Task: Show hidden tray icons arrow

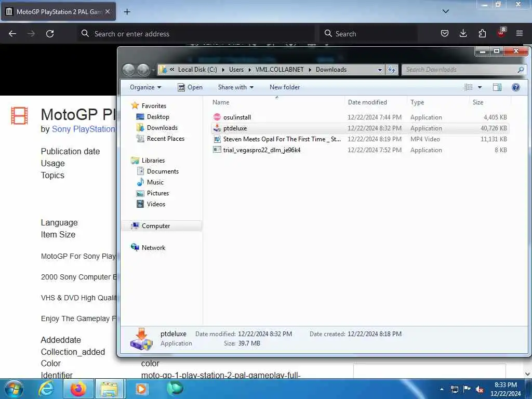Action: pos(442,389)
